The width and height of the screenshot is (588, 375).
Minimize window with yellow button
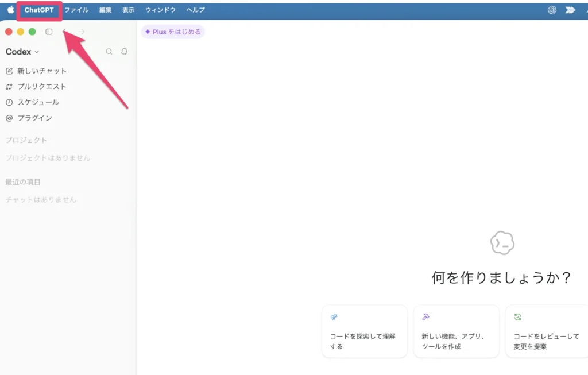pyautogui.click(x=21, y=32)
